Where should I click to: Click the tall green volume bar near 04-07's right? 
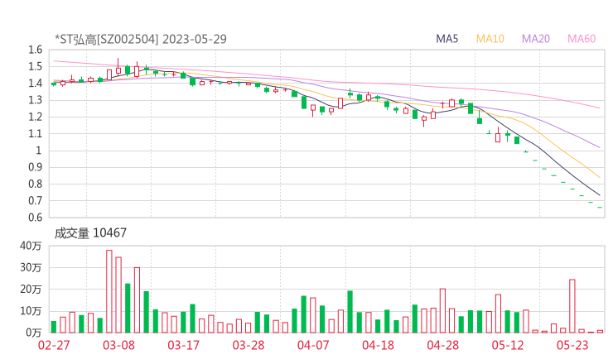(350, 312)
